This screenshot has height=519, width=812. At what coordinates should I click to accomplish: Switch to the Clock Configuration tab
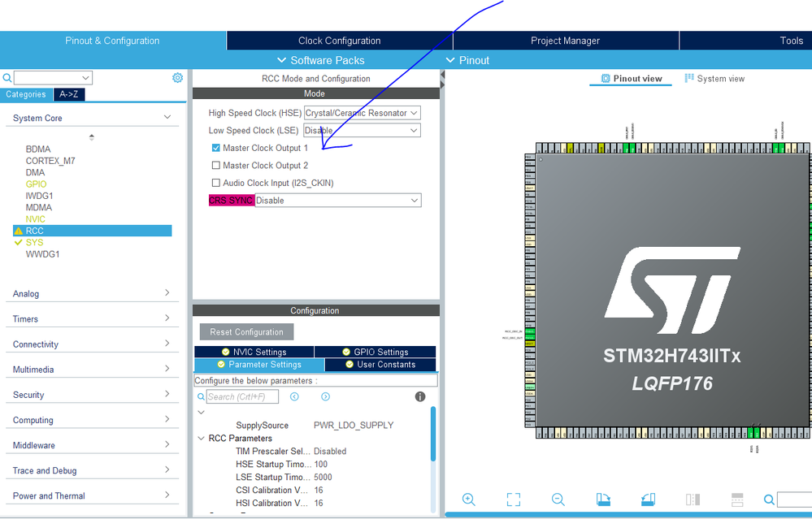(x=339, y=41)
